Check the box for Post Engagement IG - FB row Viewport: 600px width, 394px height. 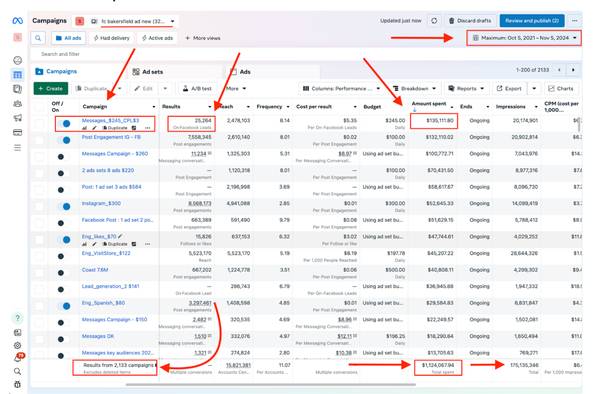(39, 140)
